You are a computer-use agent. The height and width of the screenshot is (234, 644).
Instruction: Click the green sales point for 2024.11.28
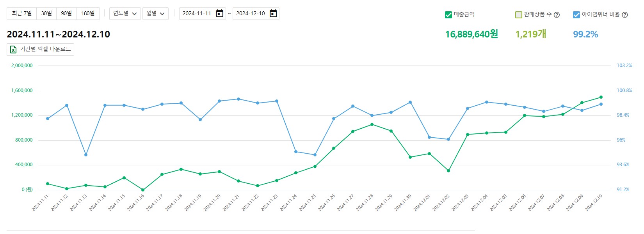pyautogui.click(x=372, y=124)
